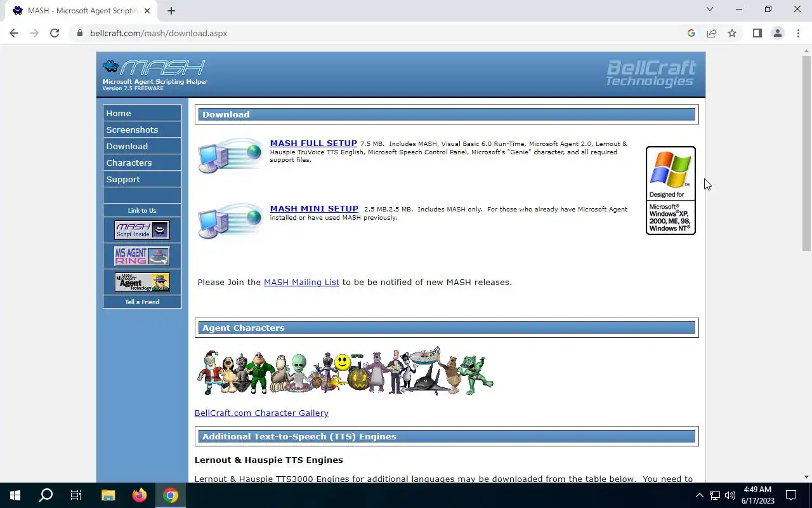
Task: Click the computer globe icon beside MASH FULL SETUP
Action: tap(230, 156)
